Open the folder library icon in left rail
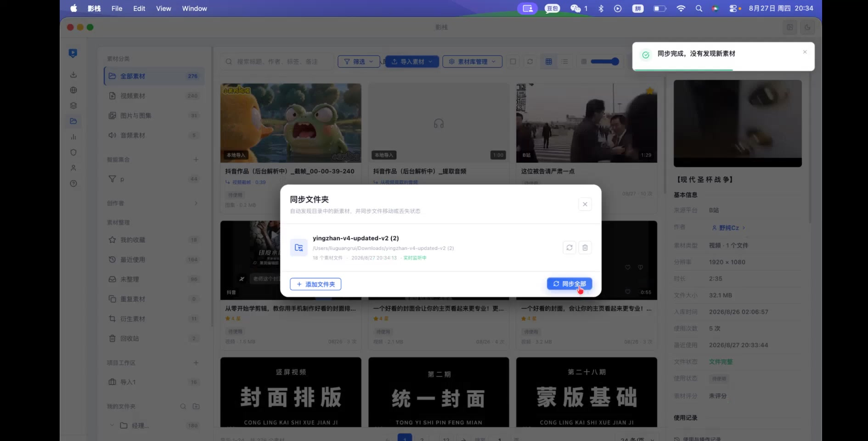The height and width of the screenshot is (441, 868). (73, 121)
